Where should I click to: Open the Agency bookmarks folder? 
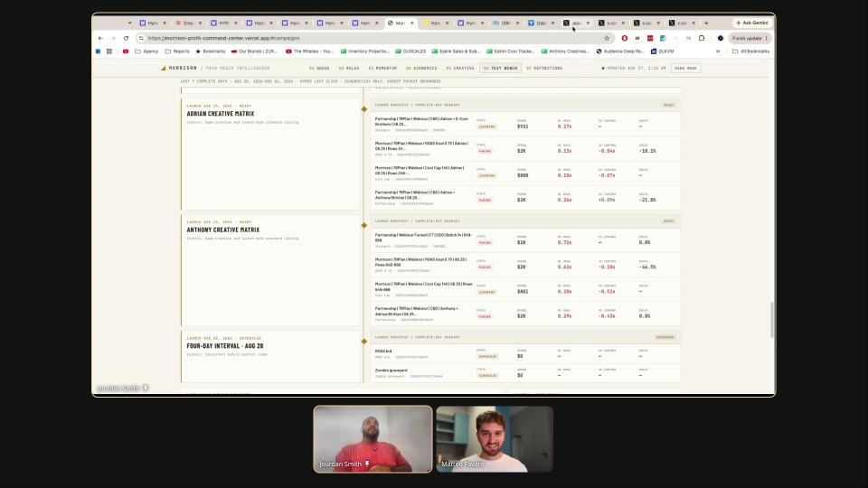(x=146, y=52)
